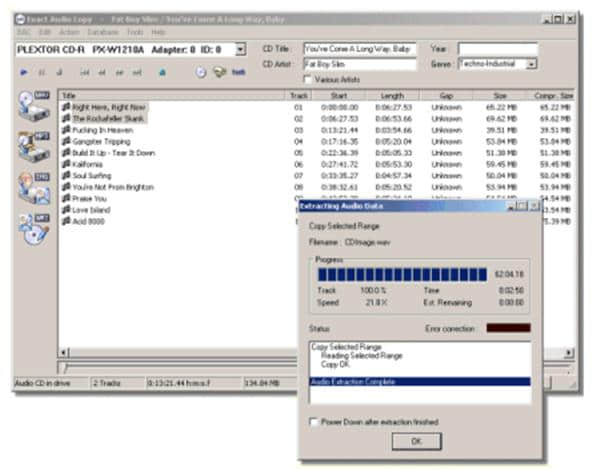Click music note icon beside Kalifornia

66,163
